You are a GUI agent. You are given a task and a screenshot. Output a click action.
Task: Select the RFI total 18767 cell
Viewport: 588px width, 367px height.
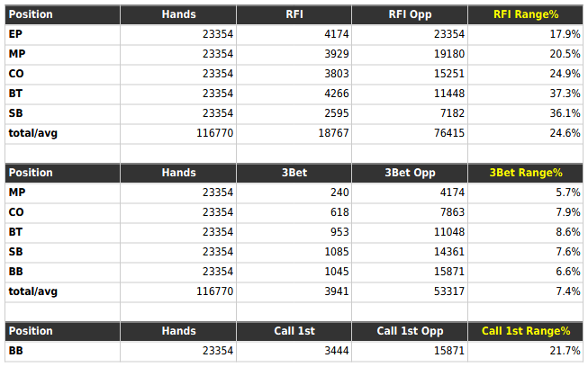[x=333, y=133]
